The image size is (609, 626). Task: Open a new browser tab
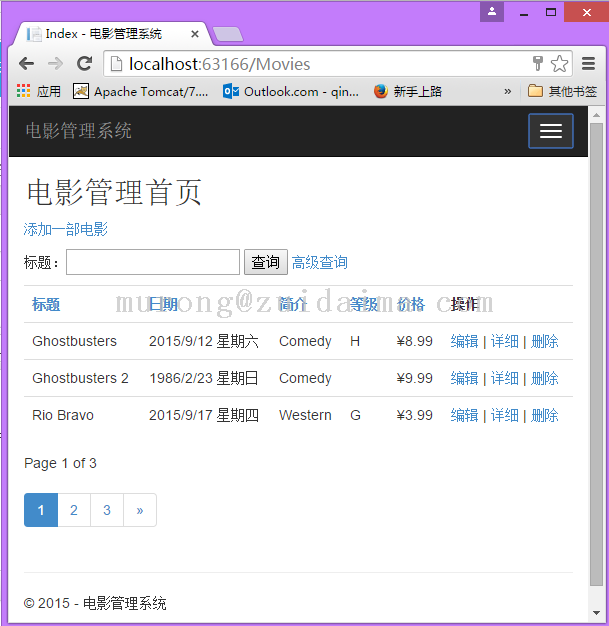[x=228, y=34]
